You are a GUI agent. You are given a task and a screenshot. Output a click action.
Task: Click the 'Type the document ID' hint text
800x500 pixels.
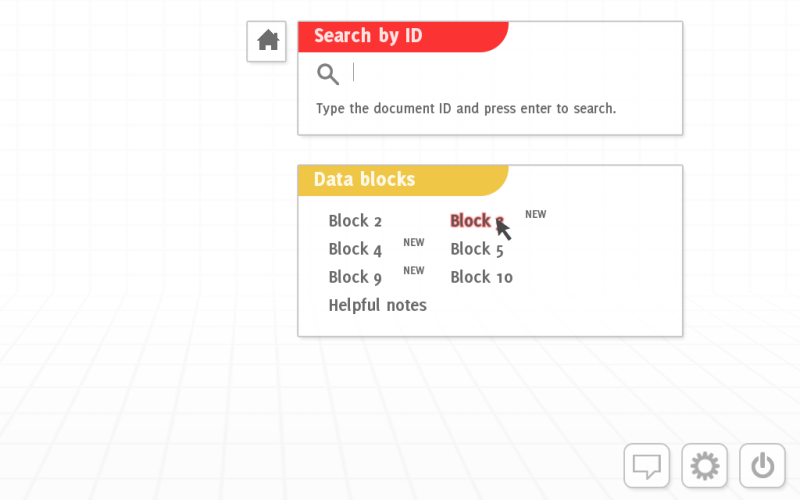pyautogui.click(x=466, y=109)
